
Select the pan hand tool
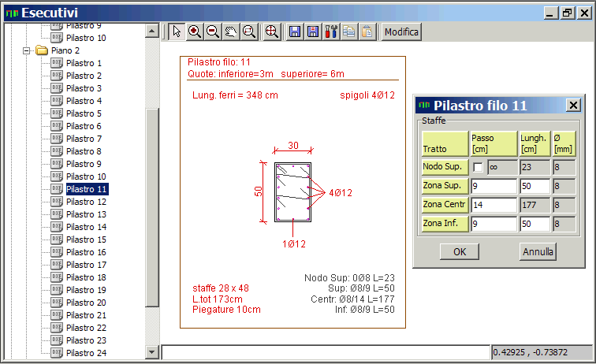point(231,32)
